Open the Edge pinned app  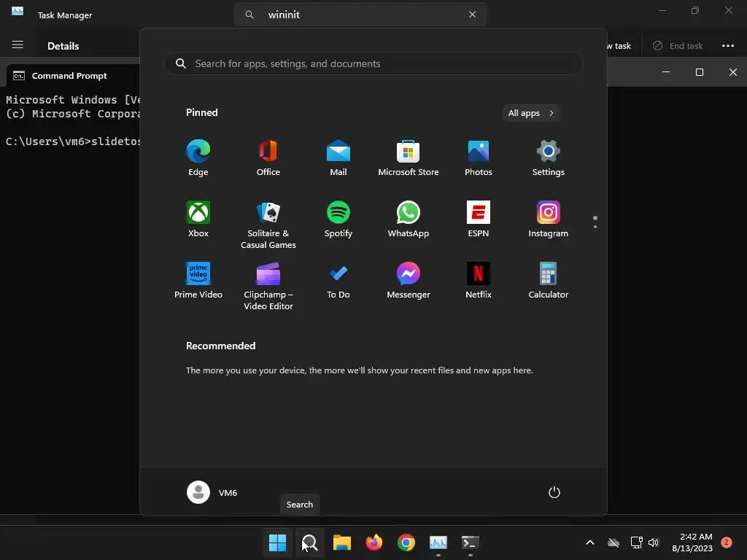(x=198, y=158)
